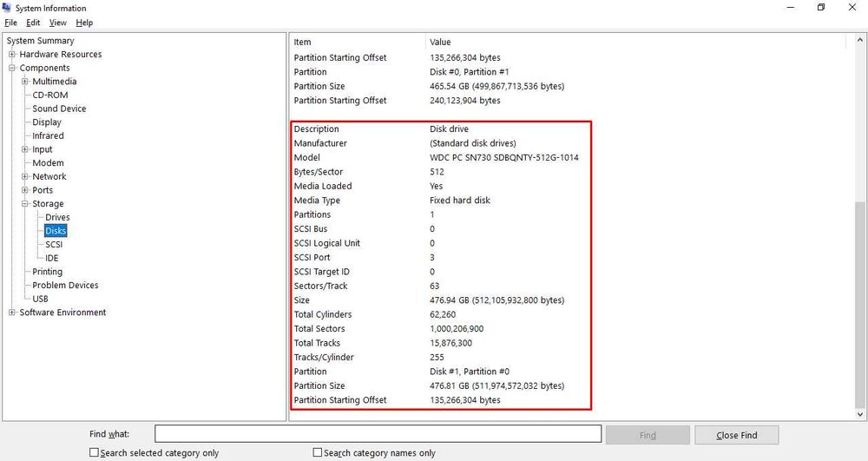Select System Summary in the tree
Viewport: 868px width, 461px height.
[x=40, y=41]
